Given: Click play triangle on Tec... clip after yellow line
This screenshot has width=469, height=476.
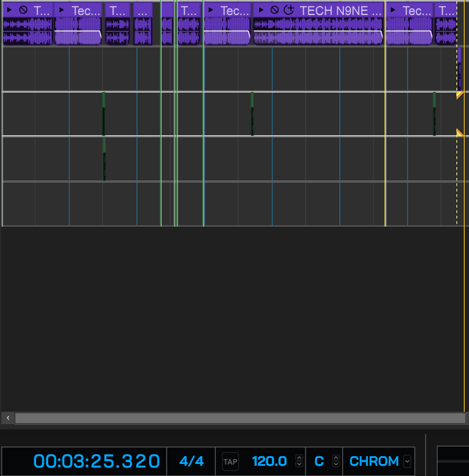Looking at the screenshot, I should pyautogui.click(x=393, y=10).
